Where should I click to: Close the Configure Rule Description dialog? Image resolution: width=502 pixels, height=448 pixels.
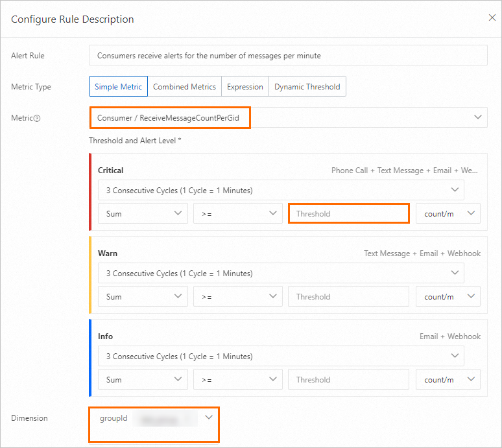coord(492,18)
